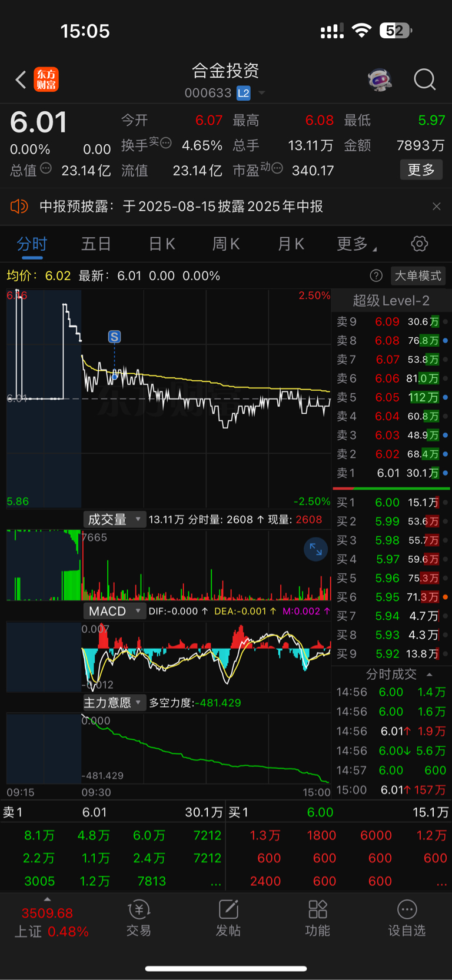This screenshot has height=980, width=452.
Task: Open the 发帖 post icon
Action: [228, 918]
